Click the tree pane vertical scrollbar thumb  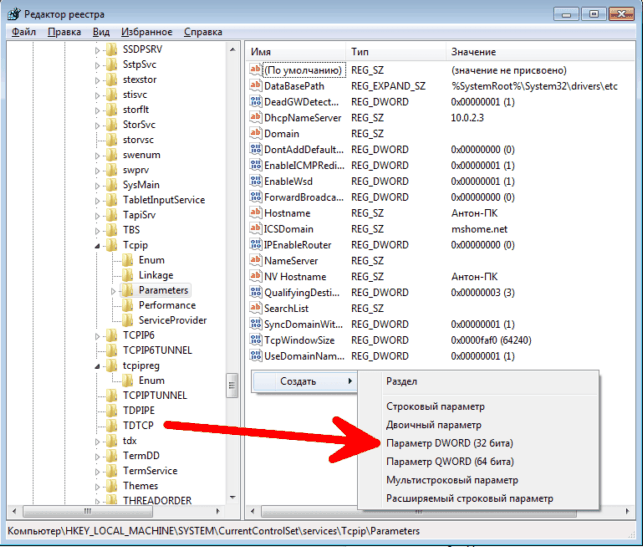232,385
